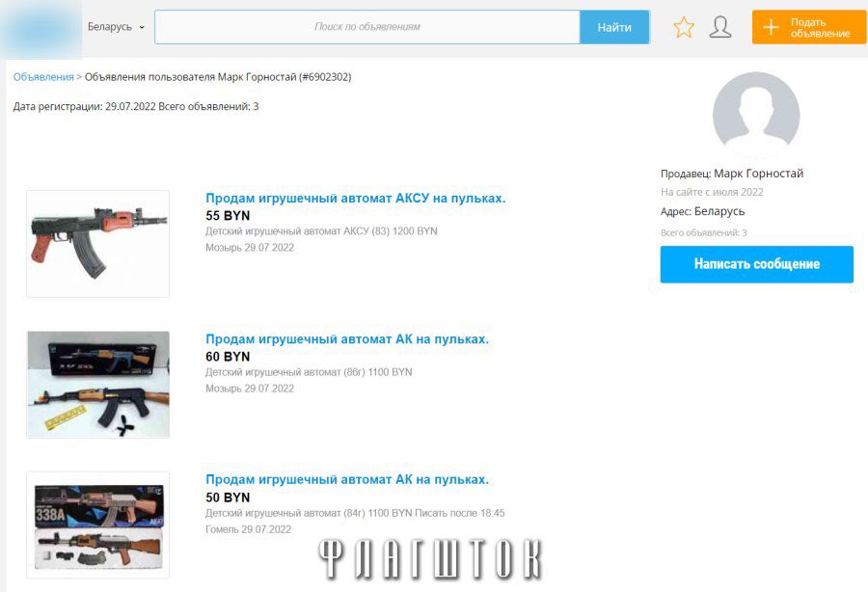
Task: Select the seller avatar placeholder image
Action: (756, 115)
